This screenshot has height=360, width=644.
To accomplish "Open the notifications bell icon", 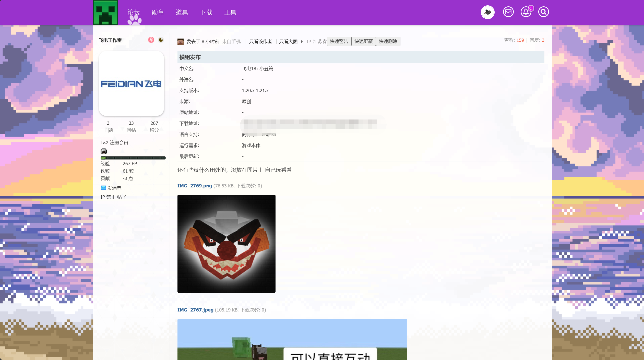I will 526,12.
